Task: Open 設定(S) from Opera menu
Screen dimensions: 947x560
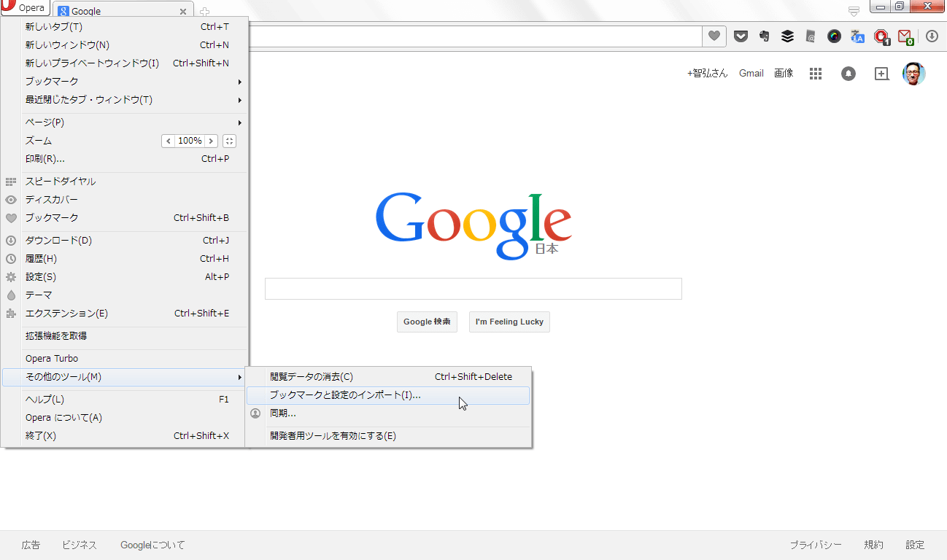Action: click(125, 276)
